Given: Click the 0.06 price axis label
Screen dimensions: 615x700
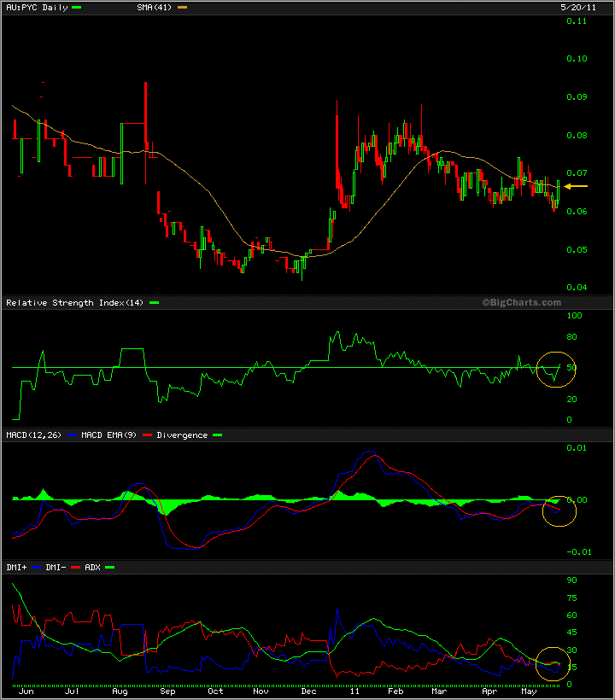Looking at the screenshot, I should click(x=577, y=211).
